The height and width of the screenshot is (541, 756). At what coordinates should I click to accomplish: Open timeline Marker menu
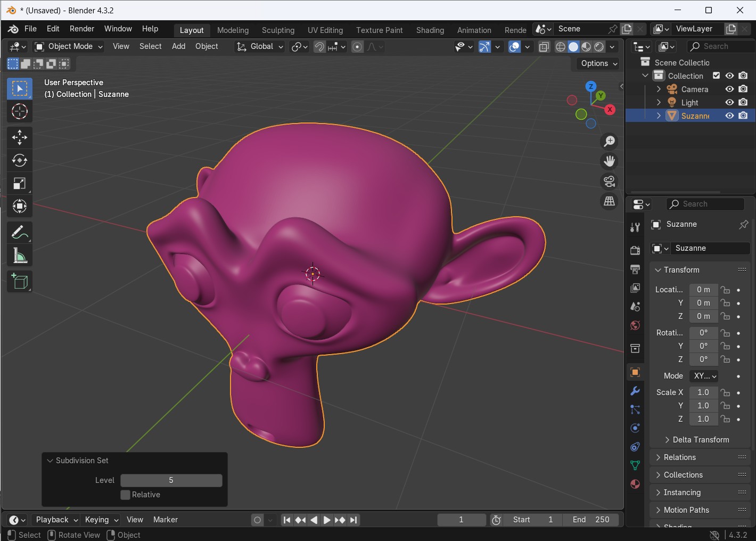tap(166, 520)
